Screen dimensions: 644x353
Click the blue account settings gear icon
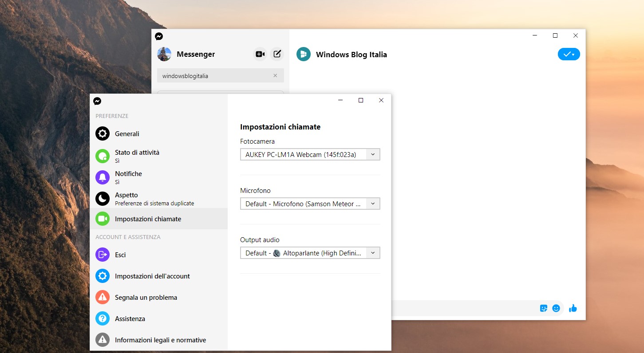click(x=103, y=276)
